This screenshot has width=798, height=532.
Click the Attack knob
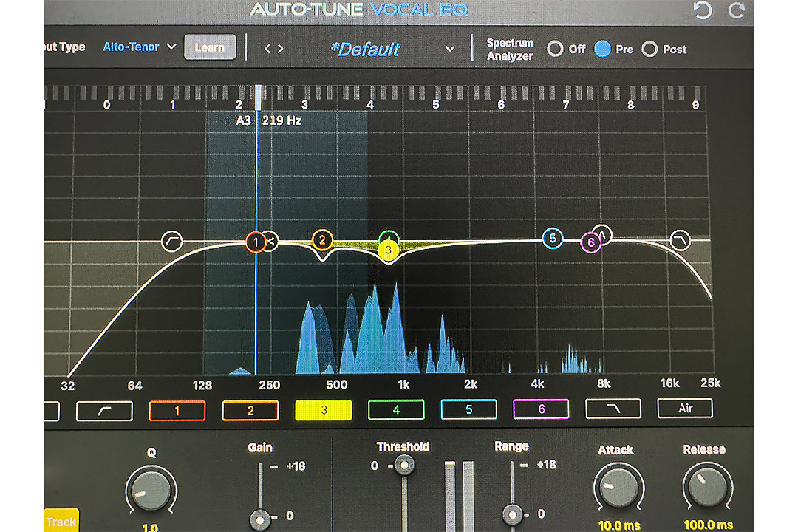pyautogui.click(x=619, y=488)
